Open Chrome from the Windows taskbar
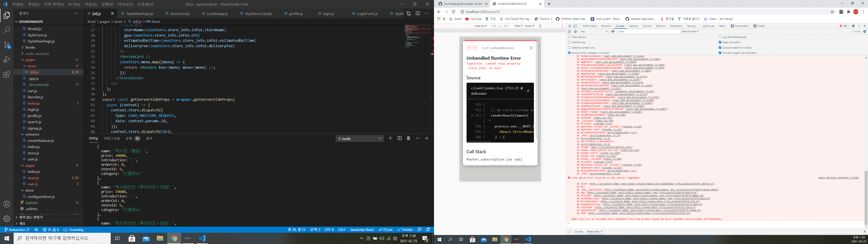The image size is (868, 244). (x=174, y=238)
